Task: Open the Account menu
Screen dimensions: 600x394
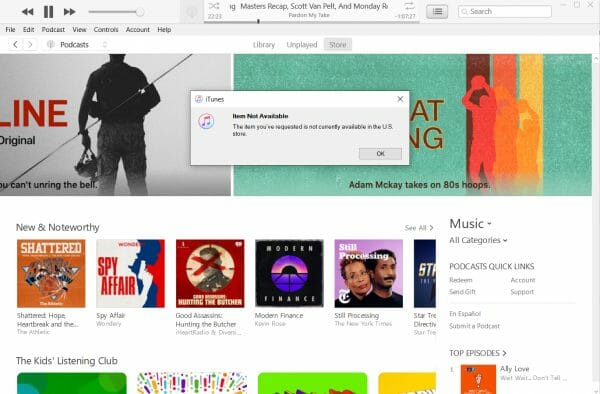Action: (x=137, y=29)
